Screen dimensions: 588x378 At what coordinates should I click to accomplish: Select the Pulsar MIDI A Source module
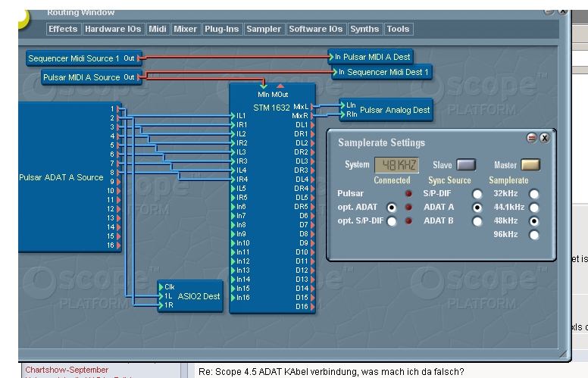[x=92, y=77]
